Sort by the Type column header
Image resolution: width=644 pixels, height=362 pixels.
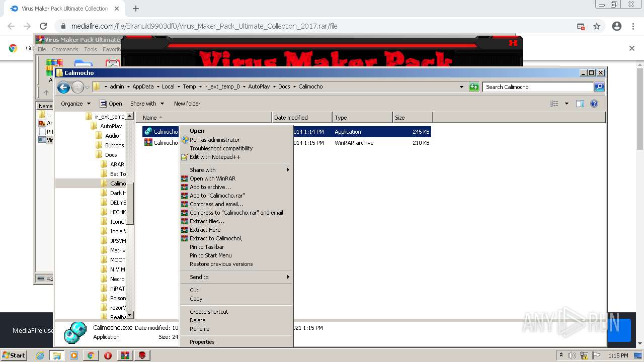coord(362,118)
